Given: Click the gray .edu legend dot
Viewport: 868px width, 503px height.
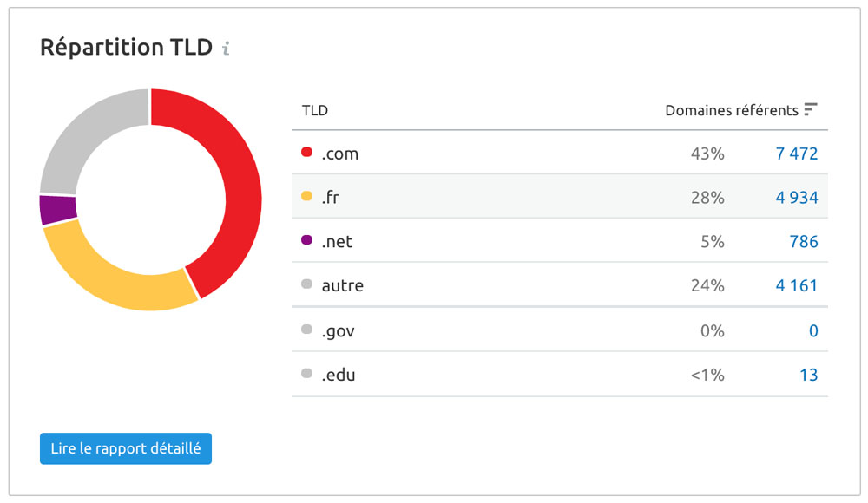Looking at the screenshot, I should coord(306,374).
